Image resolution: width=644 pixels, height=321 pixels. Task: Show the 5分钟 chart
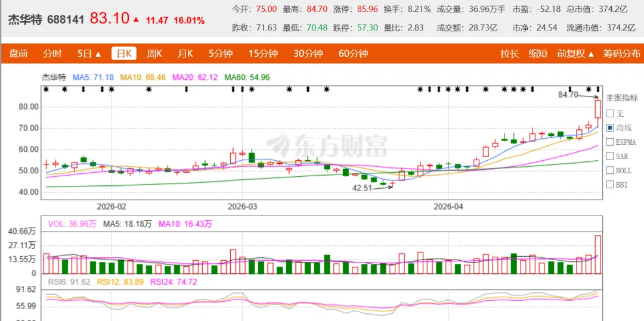pos(221,54)
